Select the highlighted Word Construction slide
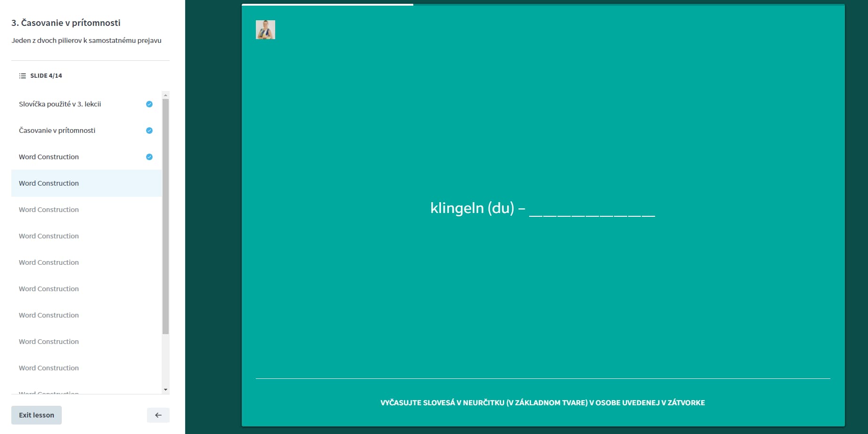This screenshot has height=434, width=868. pos(49,183)
